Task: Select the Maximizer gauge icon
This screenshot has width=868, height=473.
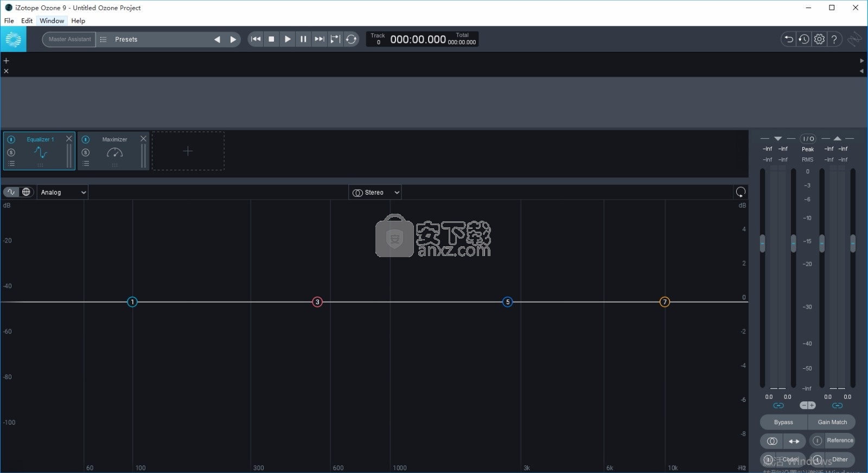Action: pyautogui.click(x=114, y=152)
